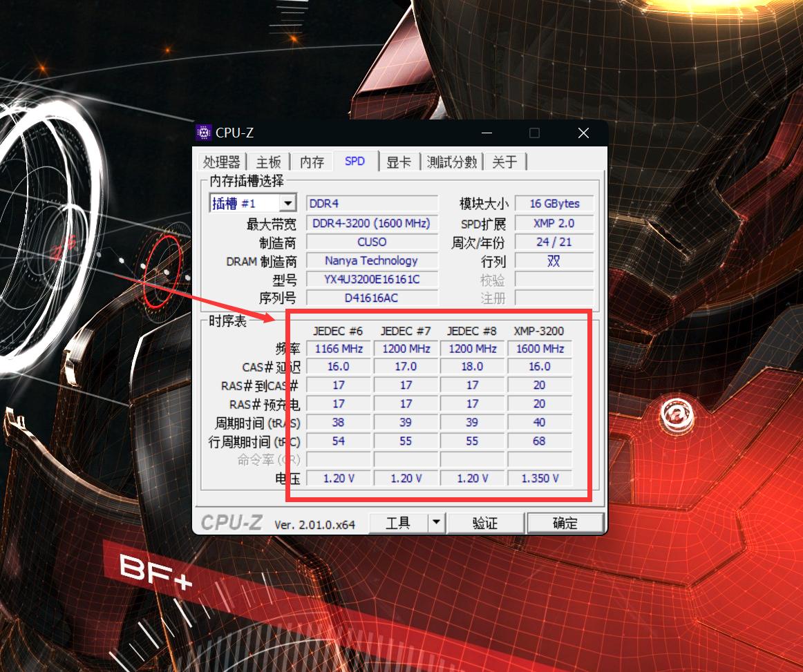The width and height of the screenshot is (803, 672).
Task: Select the SPD tab
Action: coord(355,161)
